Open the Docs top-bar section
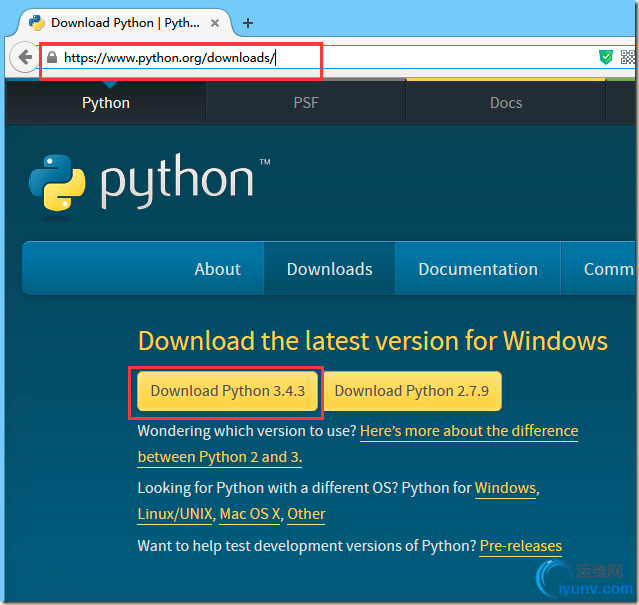Image resolution: width=639 pixels, height=605 pixels. (506, 103)
